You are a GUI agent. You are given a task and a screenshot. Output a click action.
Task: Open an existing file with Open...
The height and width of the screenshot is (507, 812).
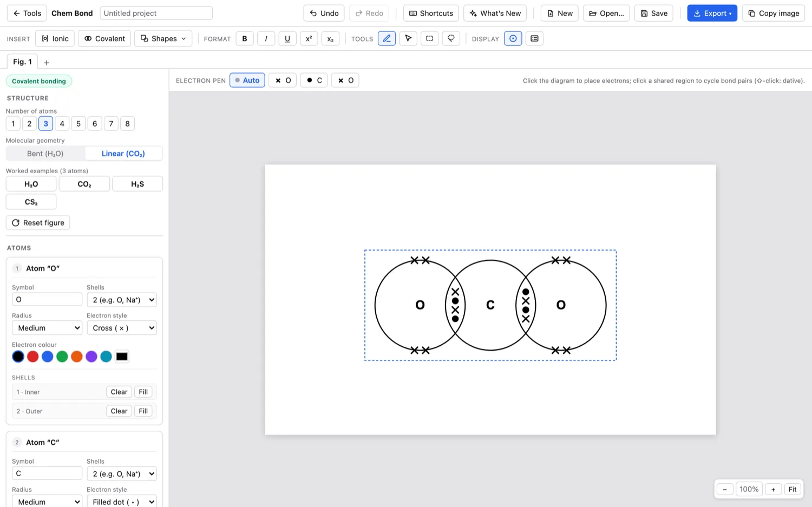[606, 13]
